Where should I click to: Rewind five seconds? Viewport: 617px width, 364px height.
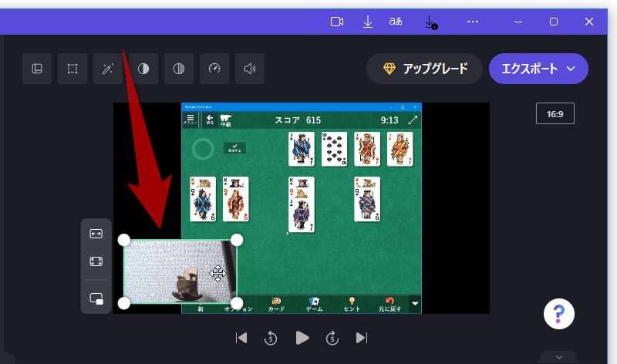271,338
